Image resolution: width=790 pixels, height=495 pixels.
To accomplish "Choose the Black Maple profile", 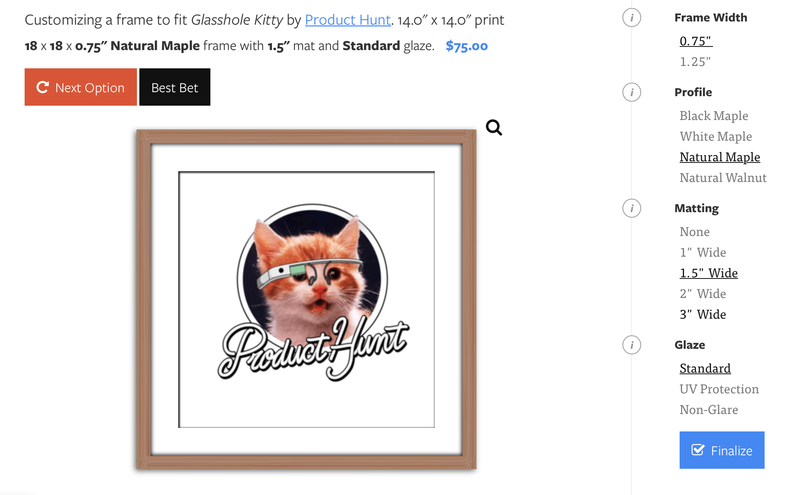I will pos(713,115).
